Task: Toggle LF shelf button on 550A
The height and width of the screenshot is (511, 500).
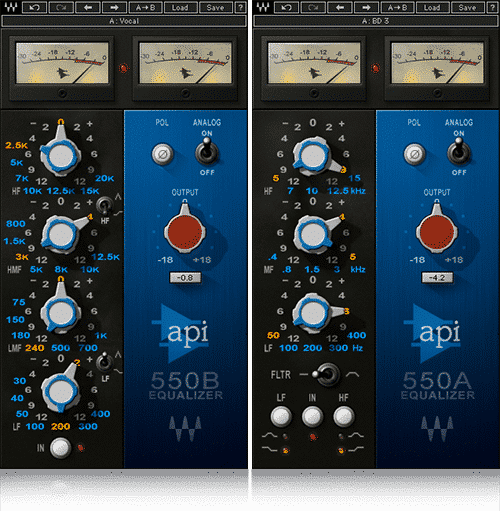Action: (281, 417)
